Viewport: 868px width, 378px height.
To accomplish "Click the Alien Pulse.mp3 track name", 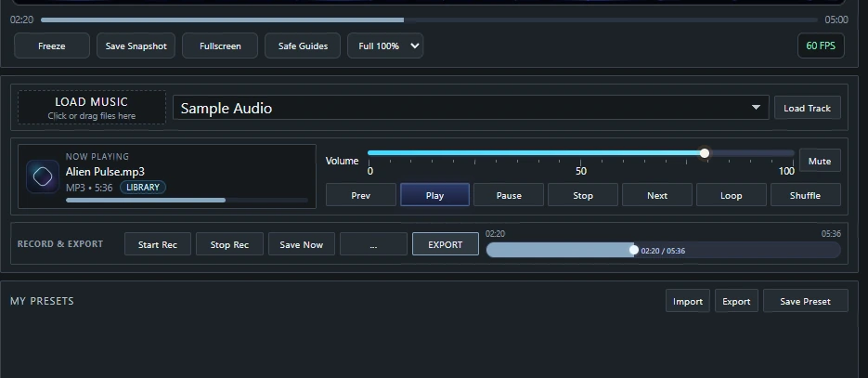I will coord(105,172).
